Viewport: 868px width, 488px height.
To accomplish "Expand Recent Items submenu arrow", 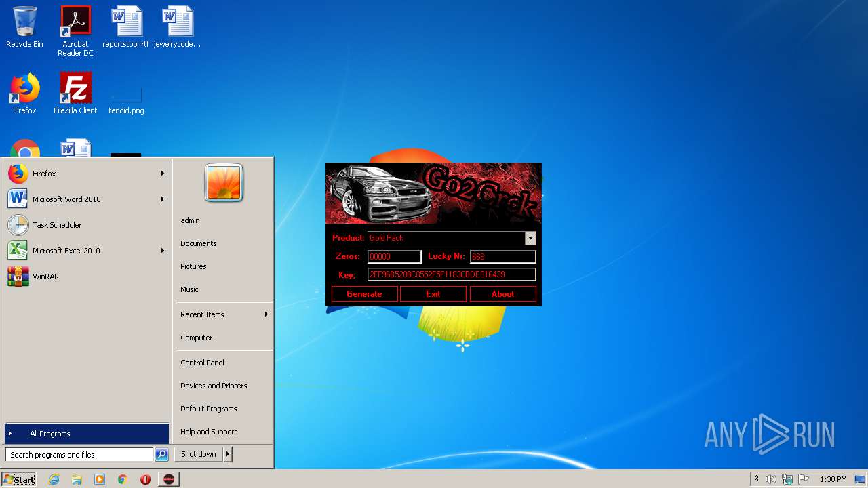I will [x=266, y=314].
